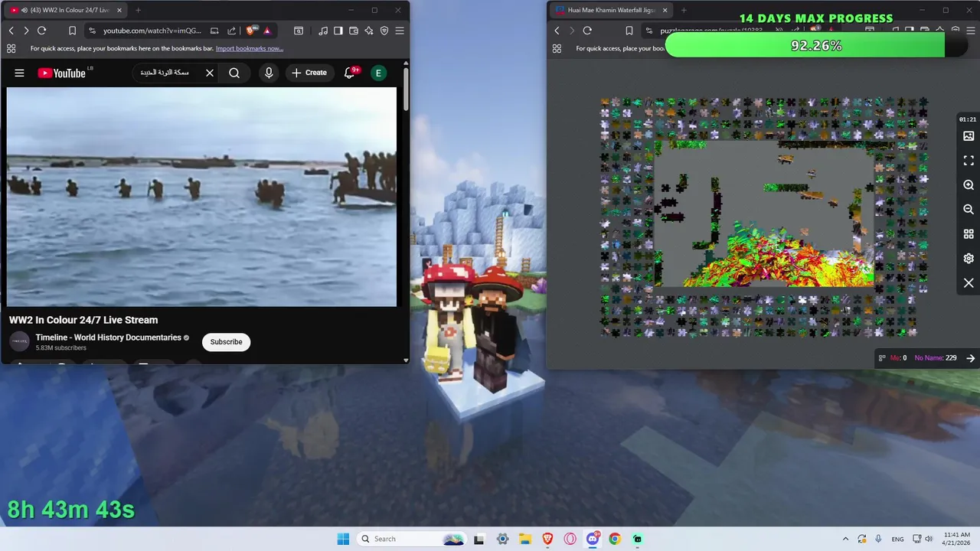Click 'WW2 In Colour 24/7 Live Stream' title
980x551 pixels.
point(83,320)
